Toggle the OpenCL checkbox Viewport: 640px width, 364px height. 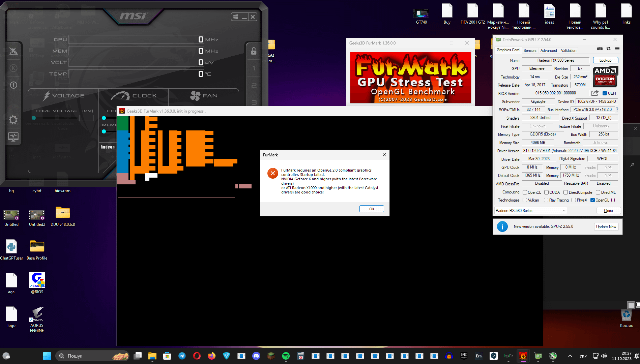coord(525,192)
